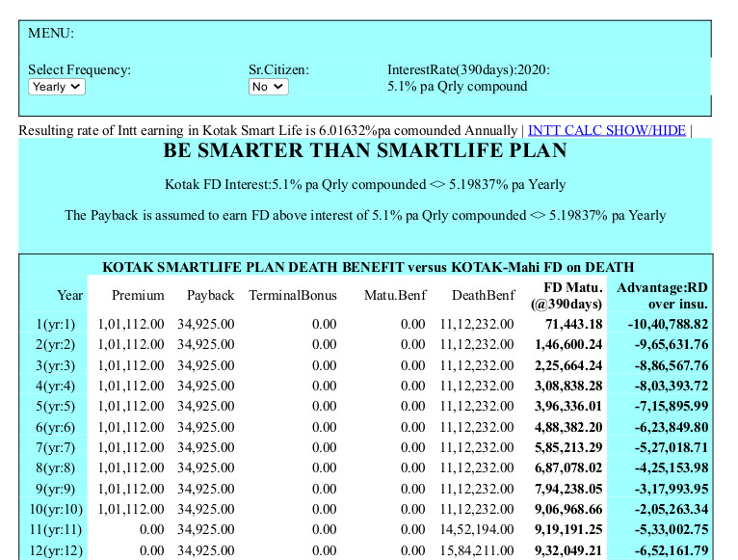Image resolution: width=738 pixels, height=560 pixels.
Task: Click the INTT CALC SHOW/HIDE link
Action: pos(606,130)
